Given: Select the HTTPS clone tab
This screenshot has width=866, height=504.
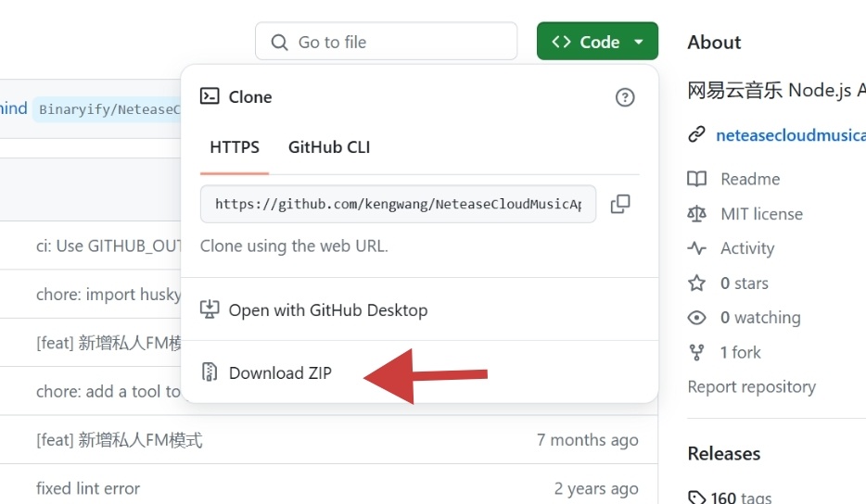Looking at the screenshot, I should point(235,147).
